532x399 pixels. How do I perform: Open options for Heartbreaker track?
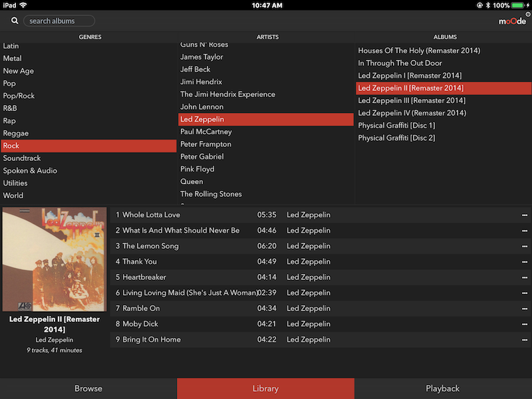(525, 277)
